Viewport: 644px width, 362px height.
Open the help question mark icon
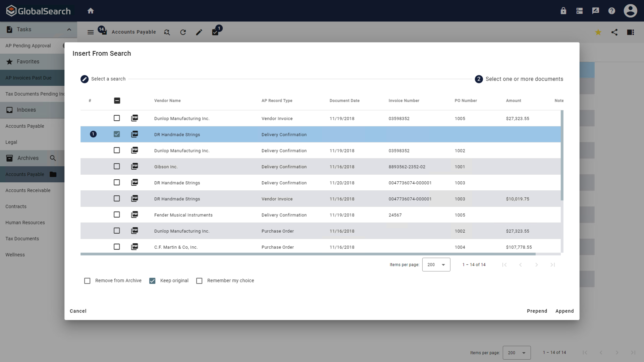(x=612, y=11)
